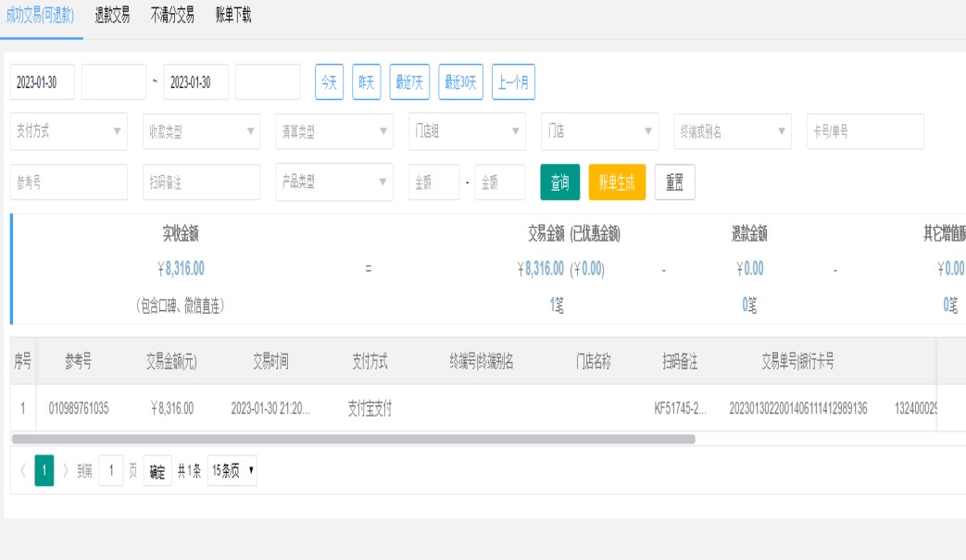Click the 确定 page jump button
Image resolution: width=966 pixels, height=560 pixels.
coord(157,471)
